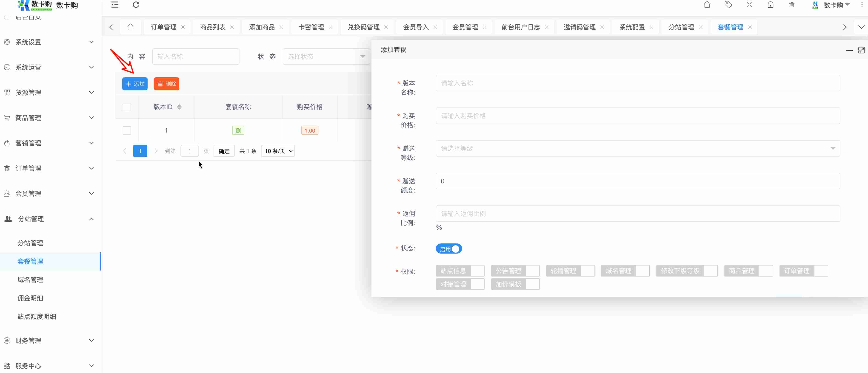The image size is (868, 373).
Task: Collapse the sidebar using the menu-fold icon
Action: coord(114,5)
